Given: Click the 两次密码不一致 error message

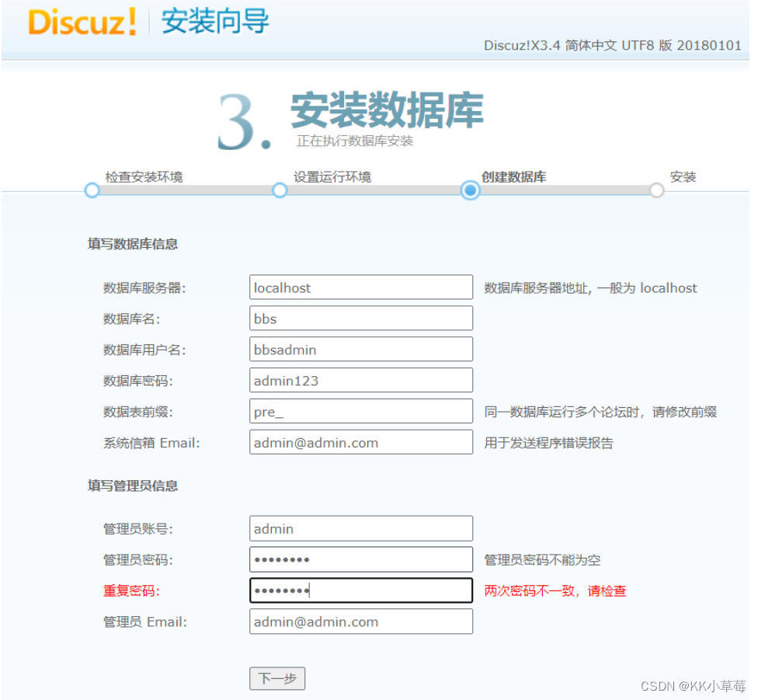Looking at the screenshot, I should click(555, 590).
